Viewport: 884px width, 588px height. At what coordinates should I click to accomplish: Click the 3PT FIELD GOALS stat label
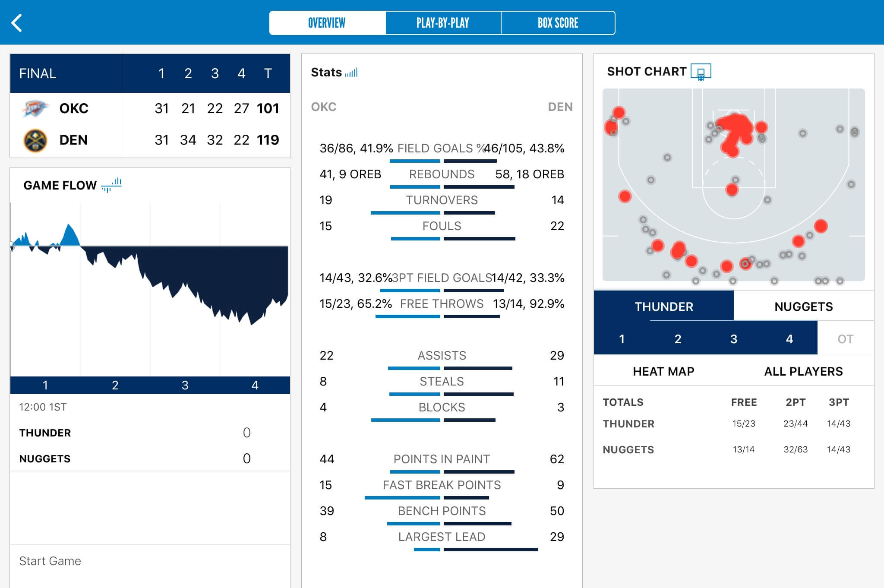point(442,278)
